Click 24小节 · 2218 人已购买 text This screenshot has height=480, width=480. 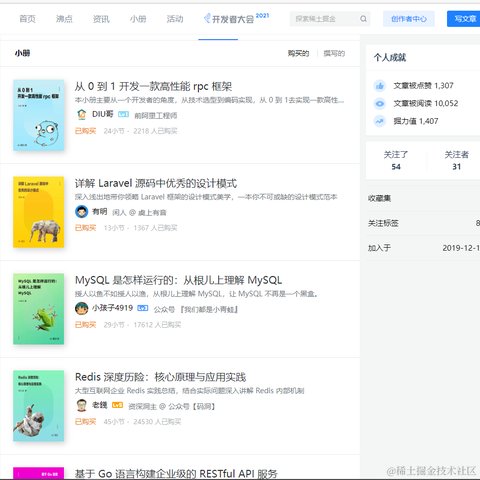[x=140, y=131]
